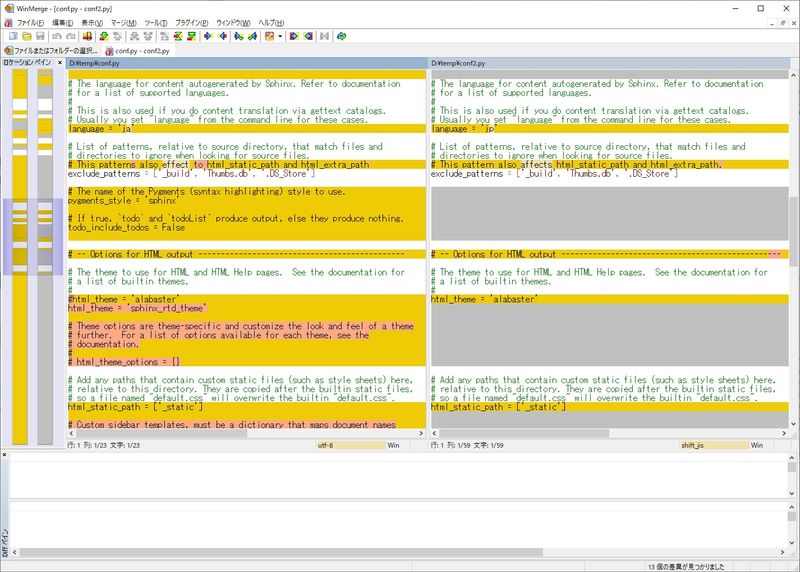Close the Diff pane at bottom
The height and width of the screenshot is (572, 800).
tap(4, 455)
